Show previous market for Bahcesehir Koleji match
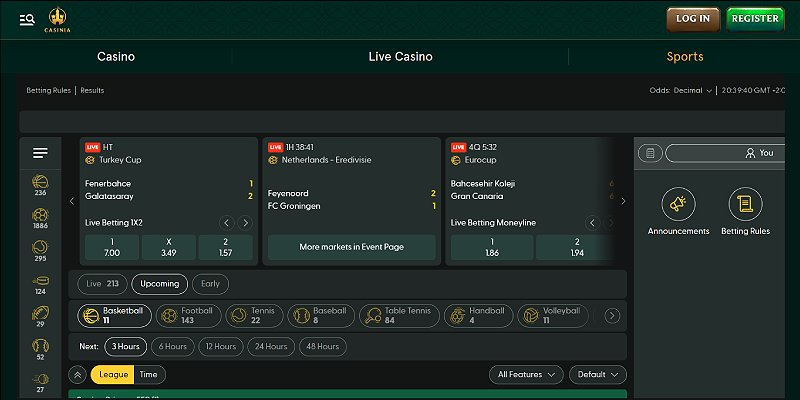 592,223
